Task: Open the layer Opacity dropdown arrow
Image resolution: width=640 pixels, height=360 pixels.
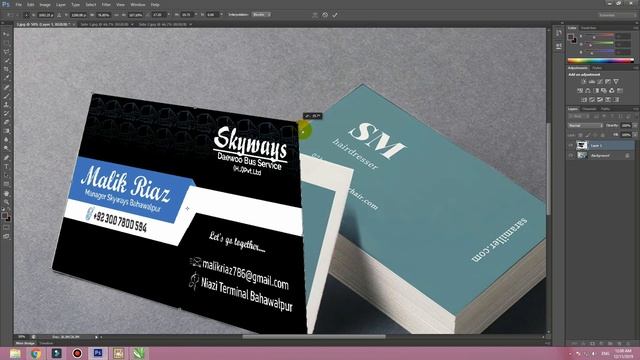Action: tap(635, 126)
